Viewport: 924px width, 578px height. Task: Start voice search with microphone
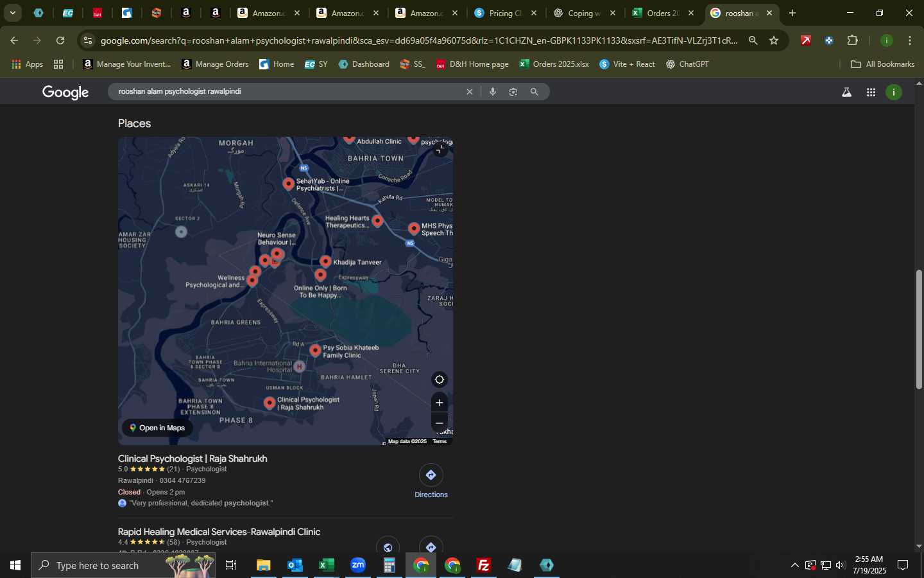[493, 92]
